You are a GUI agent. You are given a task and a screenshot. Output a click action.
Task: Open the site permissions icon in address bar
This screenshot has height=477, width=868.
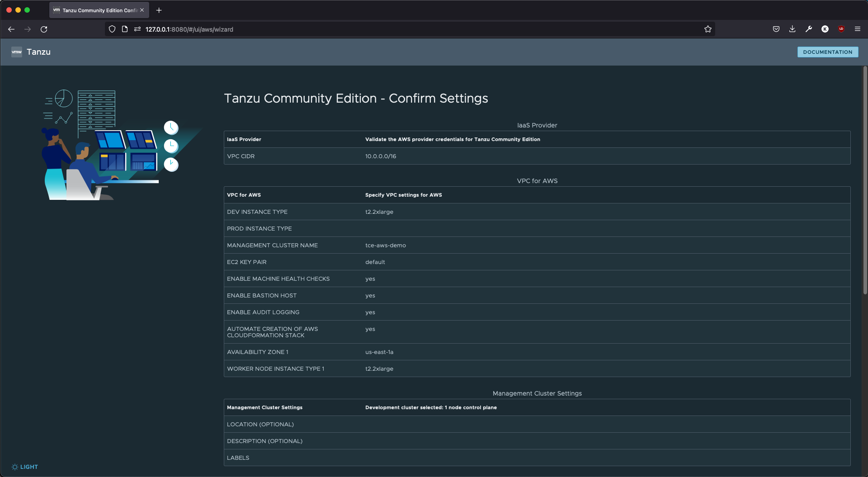[x=137, y=29]
